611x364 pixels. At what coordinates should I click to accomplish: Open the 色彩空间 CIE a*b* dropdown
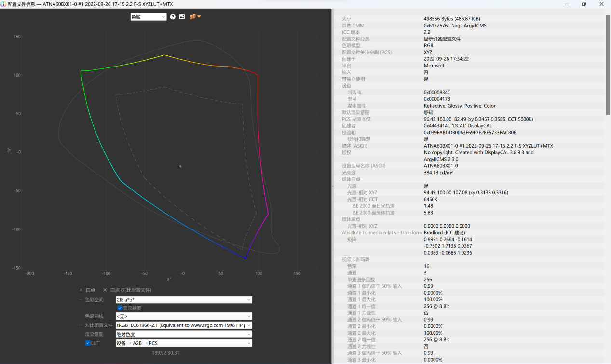tap(183, 300)
